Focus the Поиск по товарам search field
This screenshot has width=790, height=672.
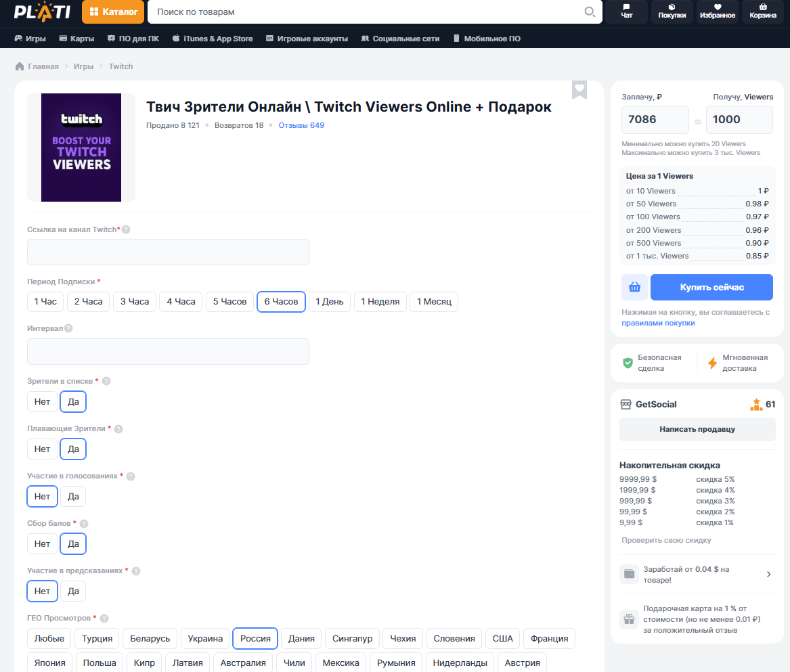[368, 12]
